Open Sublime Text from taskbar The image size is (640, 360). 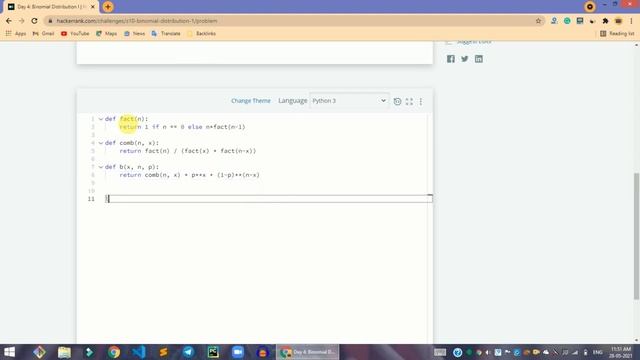(x=163, y=352)
